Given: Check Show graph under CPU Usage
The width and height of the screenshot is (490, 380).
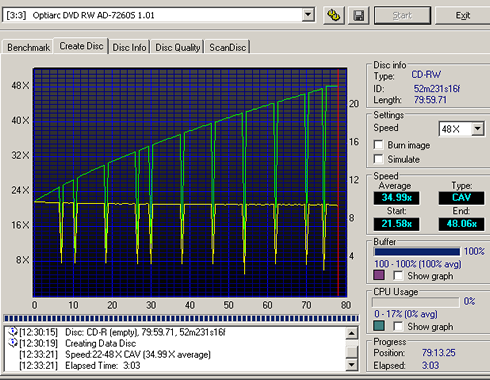Looking at the screenshot, I should point(398,326).
